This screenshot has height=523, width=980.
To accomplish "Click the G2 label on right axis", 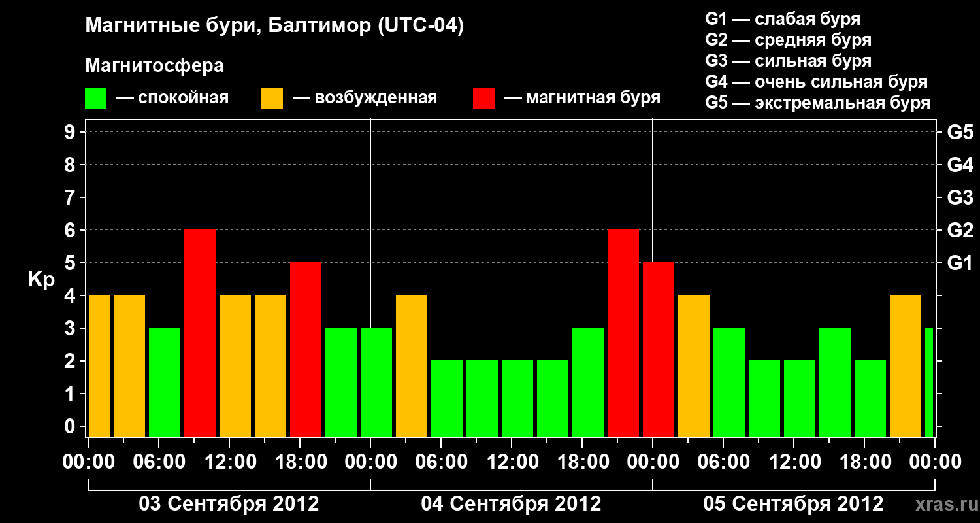I will (960, 230).
